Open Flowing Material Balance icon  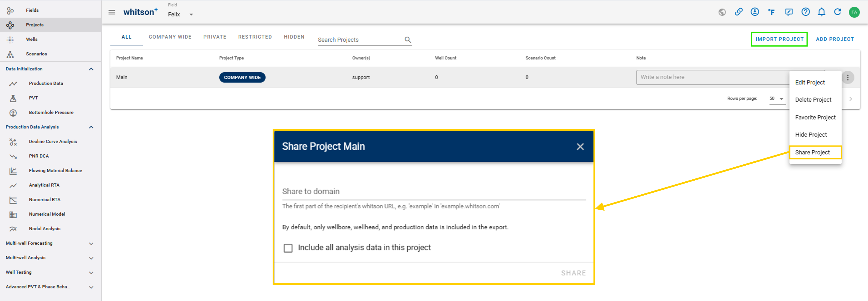[13, 171]
